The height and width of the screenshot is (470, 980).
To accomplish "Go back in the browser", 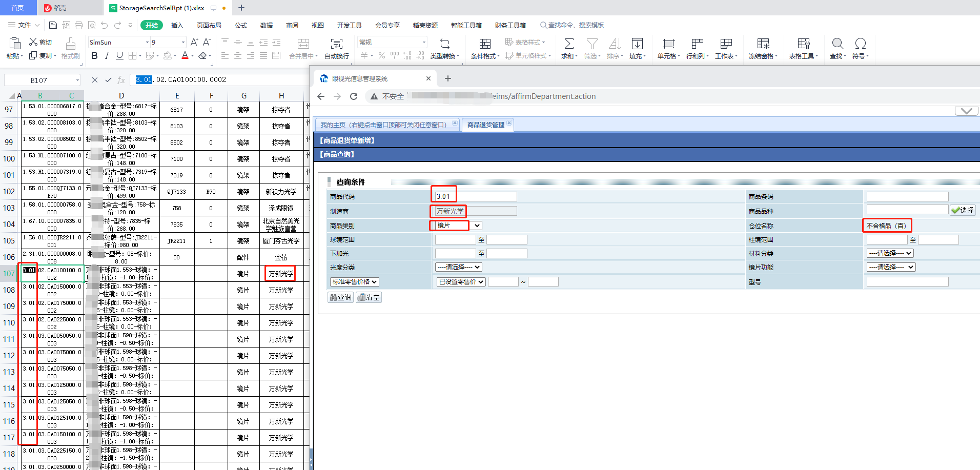I will [321, 96].
